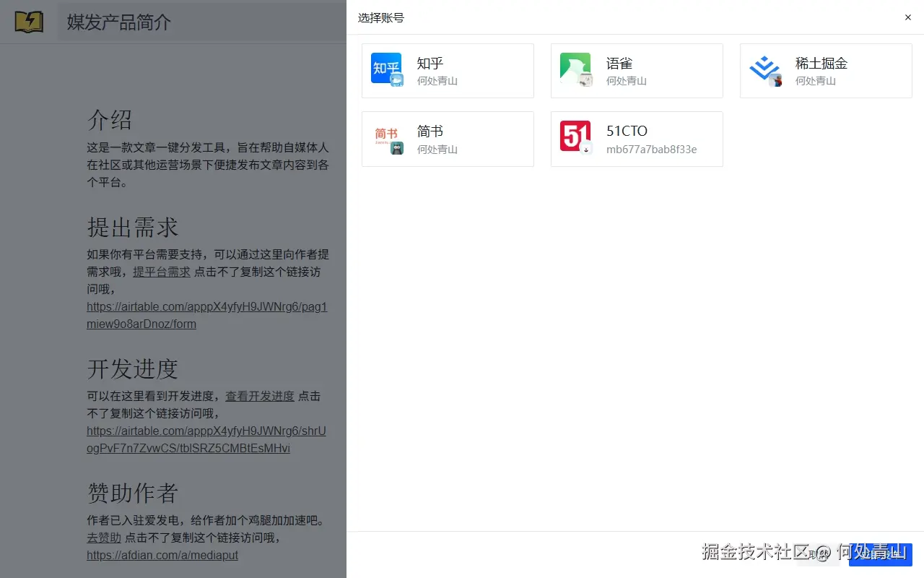Select the 语雀 account card

[637, 70]
